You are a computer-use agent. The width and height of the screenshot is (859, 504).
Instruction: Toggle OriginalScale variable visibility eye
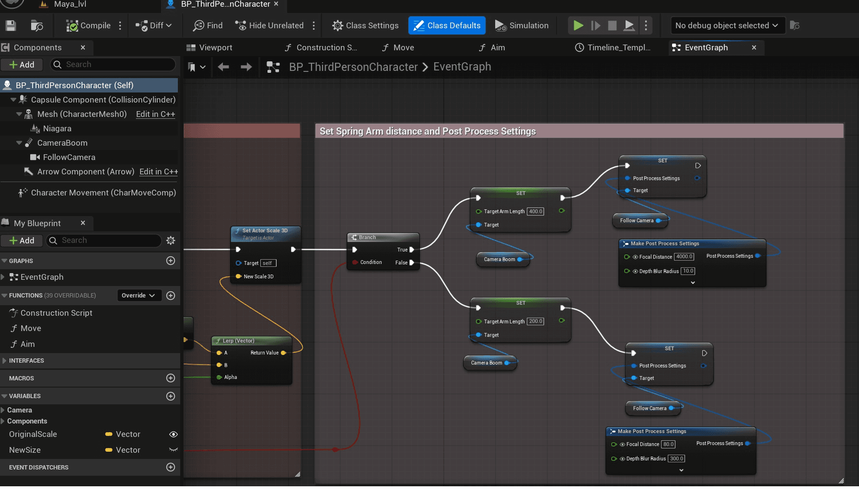coord(174,435)
